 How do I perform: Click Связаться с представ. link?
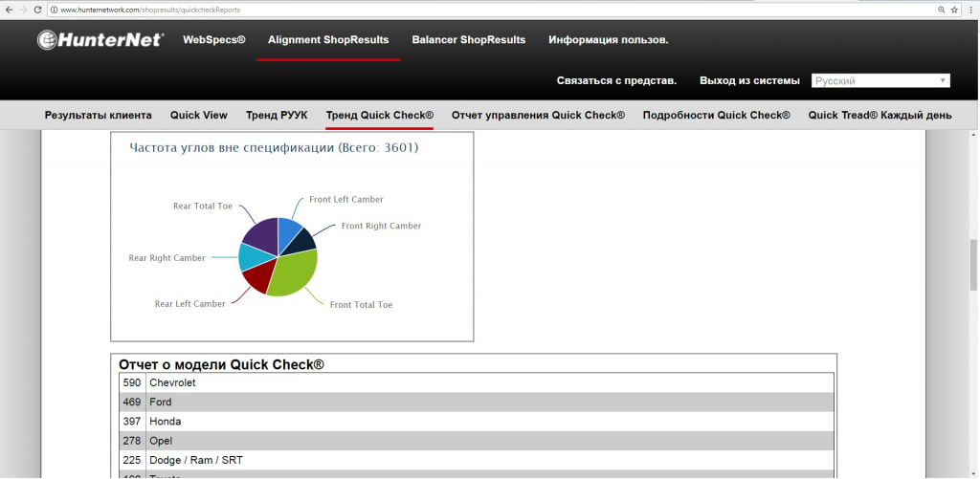[616, 80]
